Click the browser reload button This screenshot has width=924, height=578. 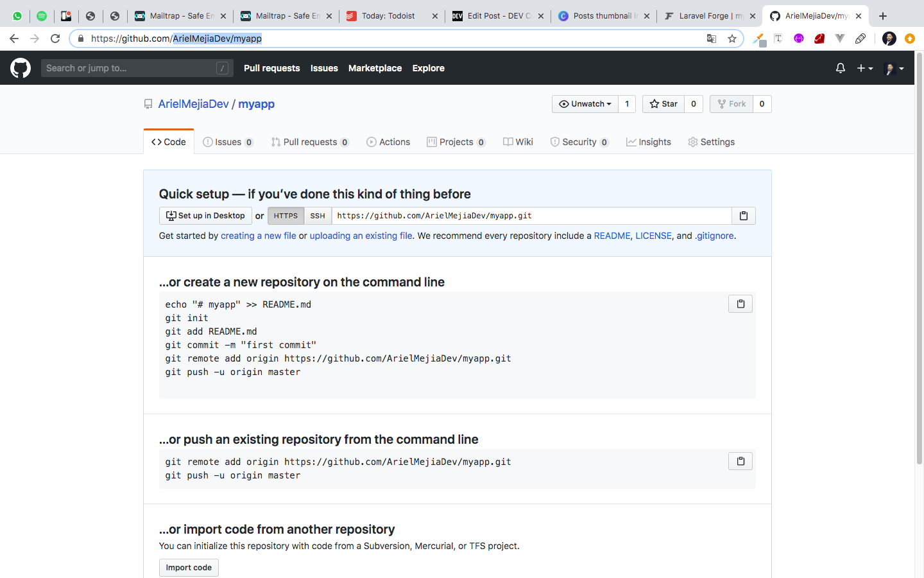55,39
